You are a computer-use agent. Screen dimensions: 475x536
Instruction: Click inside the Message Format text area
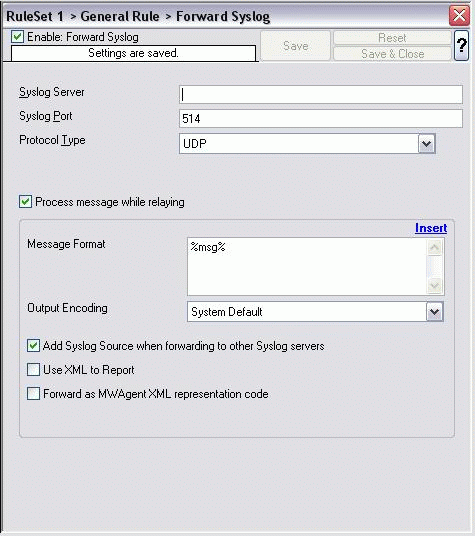point(307,266)
